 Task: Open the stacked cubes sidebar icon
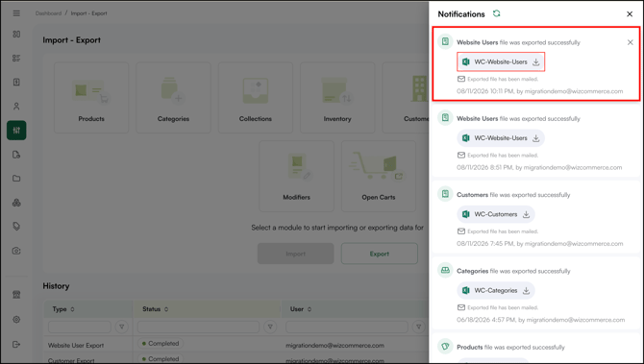[16, 203]
